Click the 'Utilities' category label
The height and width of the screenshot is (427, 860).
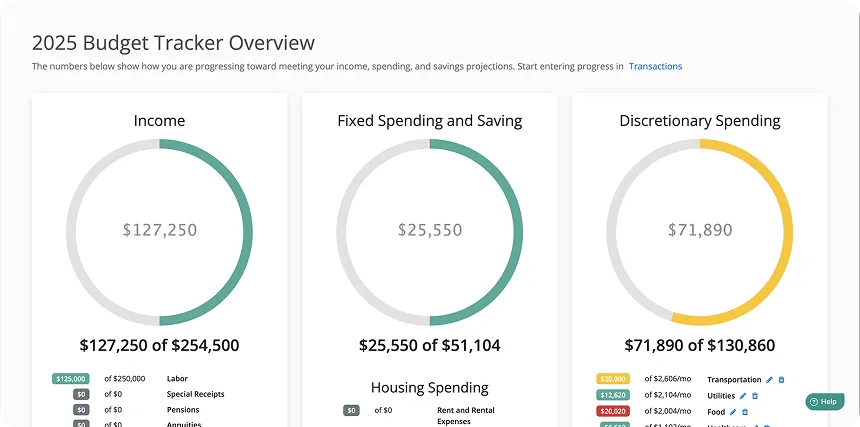click(721, 396)
